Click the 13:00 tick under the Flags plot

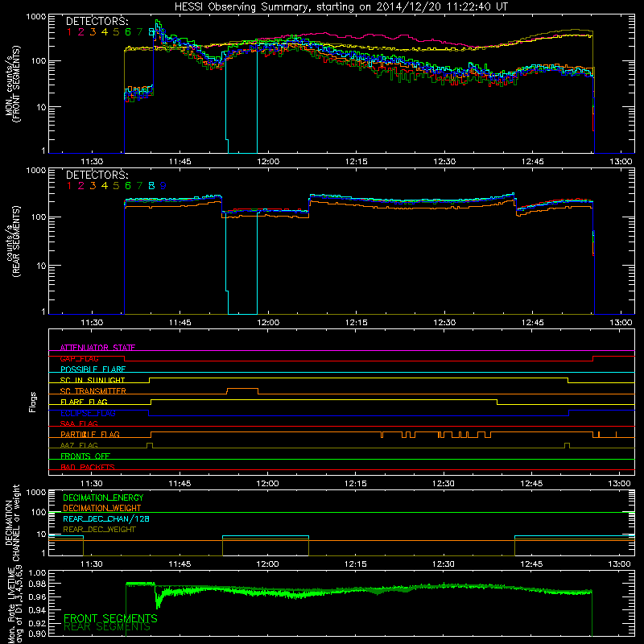coord(619,484)
